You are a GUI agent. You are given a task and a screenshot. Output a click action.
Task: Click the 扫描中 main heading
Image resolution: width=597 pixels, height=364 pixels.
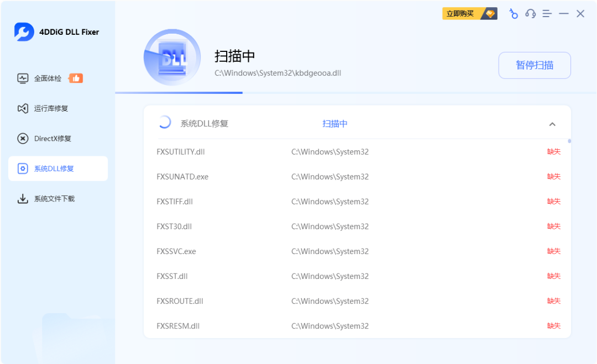pos(234,56)
